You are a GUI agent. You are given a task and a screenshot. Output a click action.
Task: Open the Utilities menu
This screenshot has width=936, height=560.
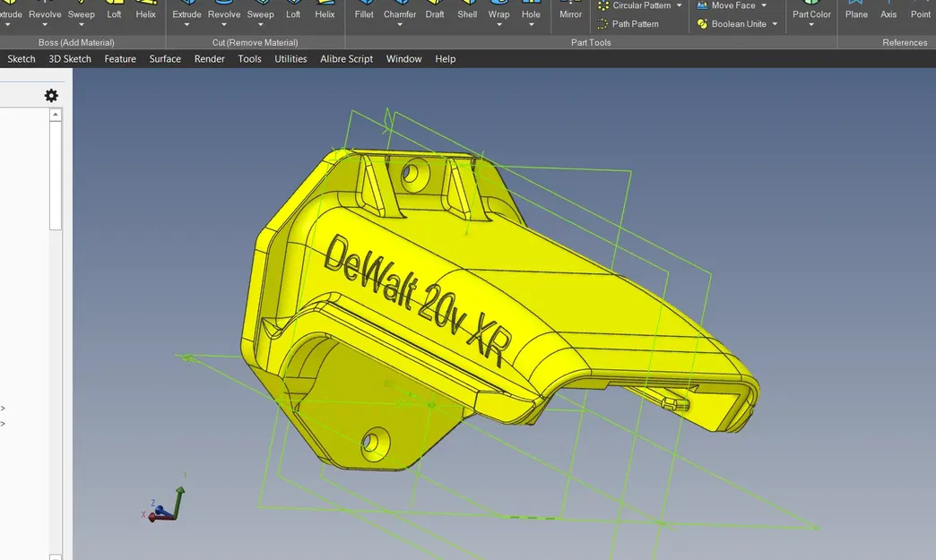(x=290, y=59)
